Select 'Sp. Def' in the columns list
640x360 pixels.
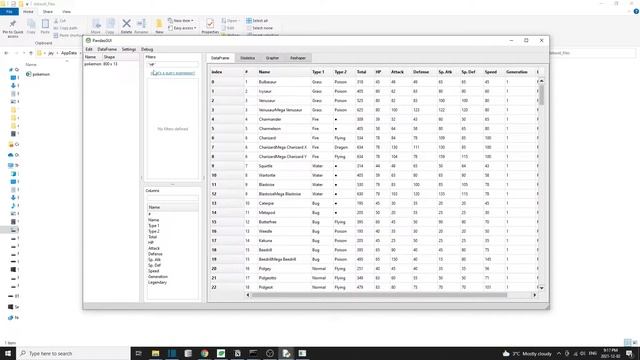pos(154,265)
